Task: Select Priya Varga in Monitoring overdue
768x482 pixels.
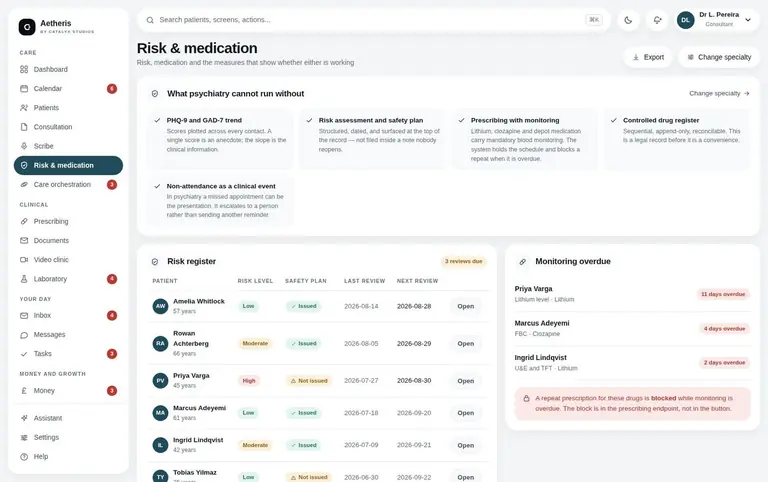Action: click(x=632, y=294)
